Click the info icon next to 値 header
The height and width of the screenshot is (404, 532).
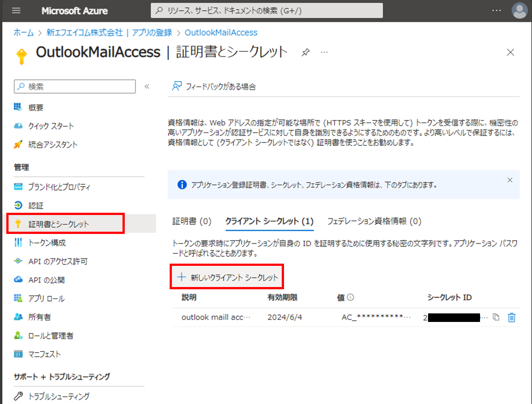(x=350, y=297)
